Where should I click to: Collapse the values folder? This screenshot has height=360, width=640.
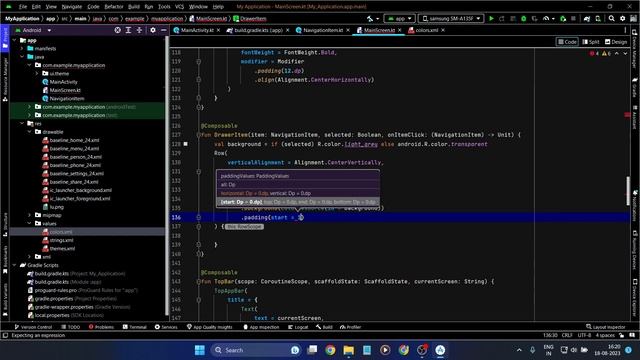[x=29, y=224]
